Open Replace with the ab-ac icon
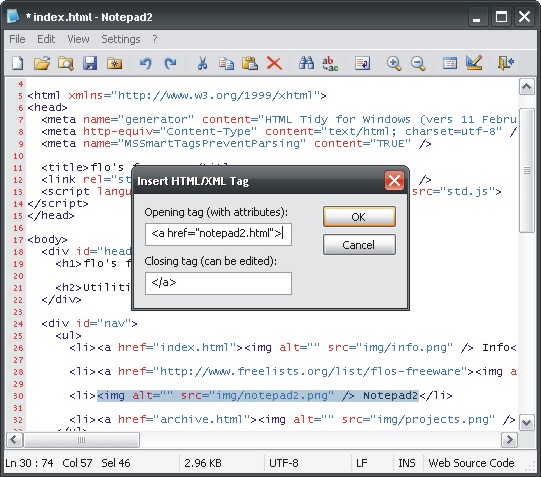The width and height of the screenshot is (541, 477). (330, 63)
